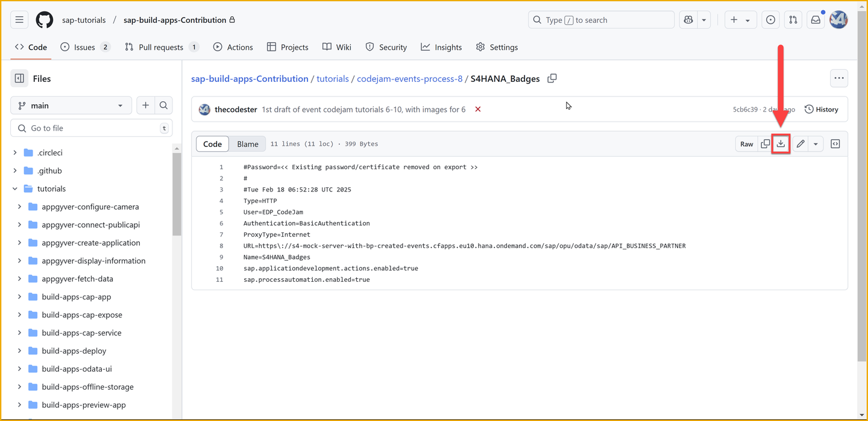Open the notifications inbox
This screenshot has height=421, width=868.
tap(816, 20)
